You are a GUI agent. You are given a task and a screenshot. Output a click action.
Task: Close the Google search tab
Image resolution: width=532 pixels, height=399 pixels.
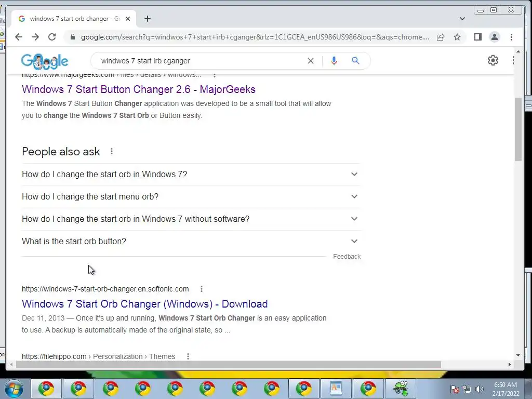(128, 19)
